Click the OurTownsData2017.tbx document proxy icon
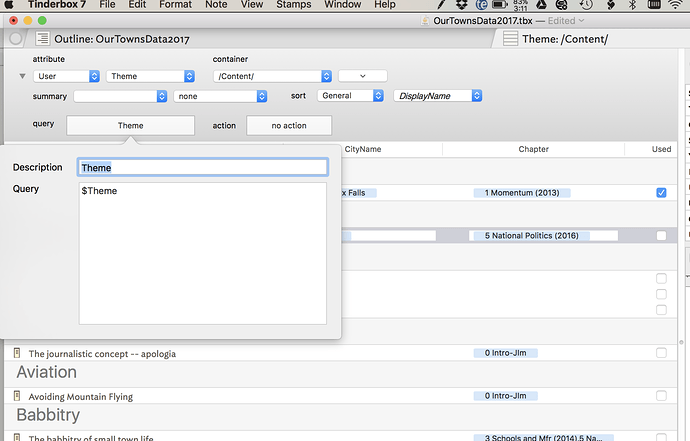 pos(425,21)
